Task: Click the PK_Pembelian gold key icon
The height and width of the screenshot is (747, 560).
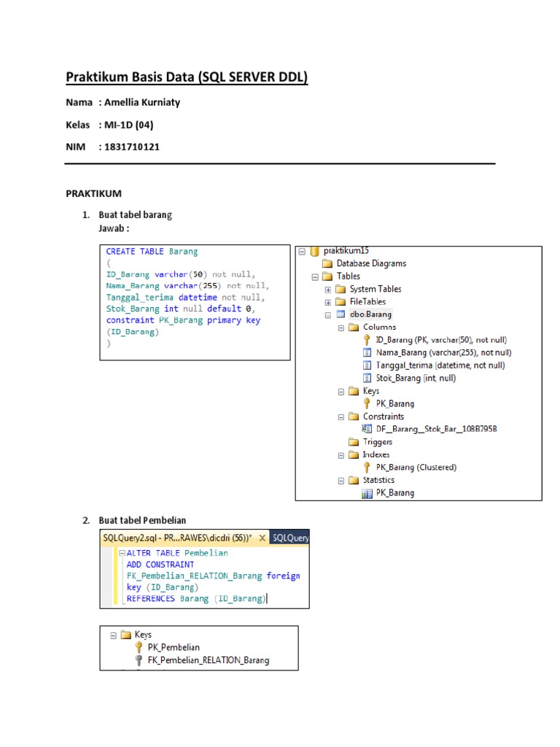Action: click(x=139, y=647)
